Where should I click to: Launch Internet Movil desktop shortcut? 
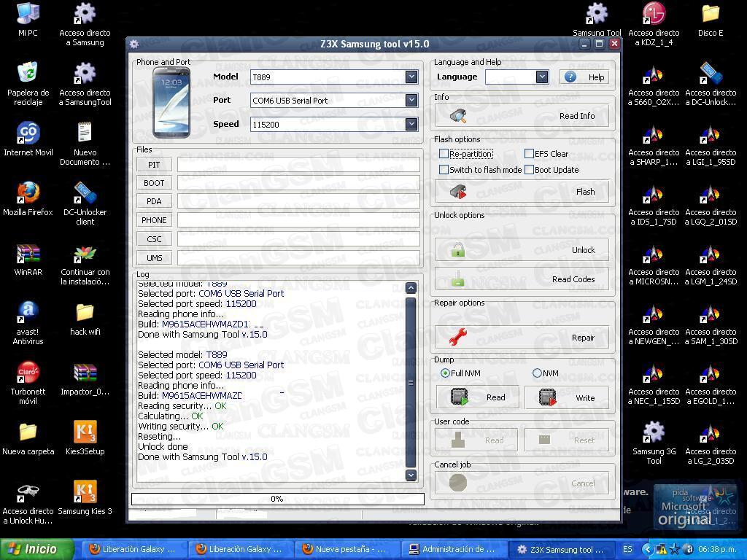click(28, 139)
